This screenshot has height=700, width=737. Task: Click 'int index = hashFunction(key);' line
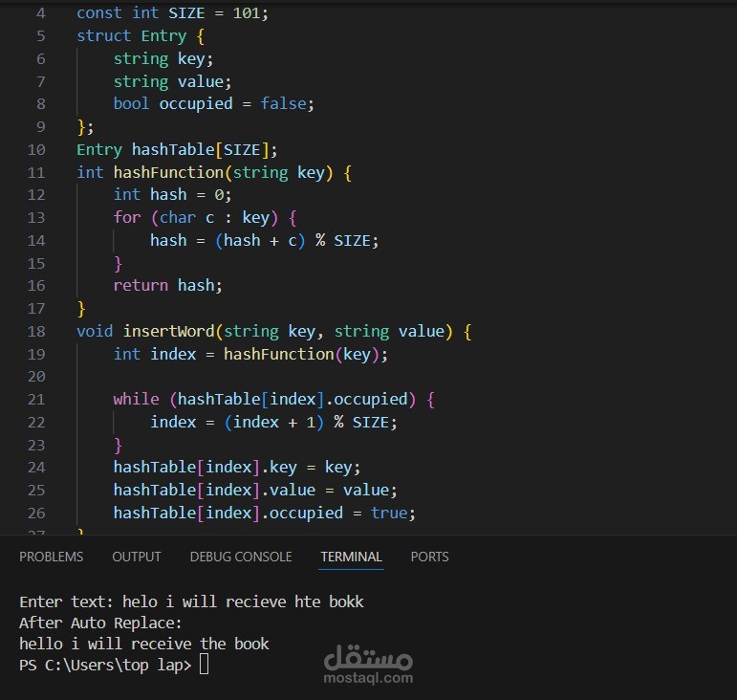[x=250, y=354]
